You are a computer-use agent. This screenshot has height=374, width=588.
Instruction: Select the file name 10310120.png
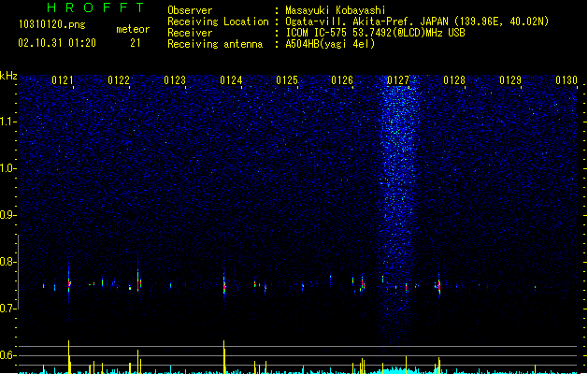pos(52,24)
